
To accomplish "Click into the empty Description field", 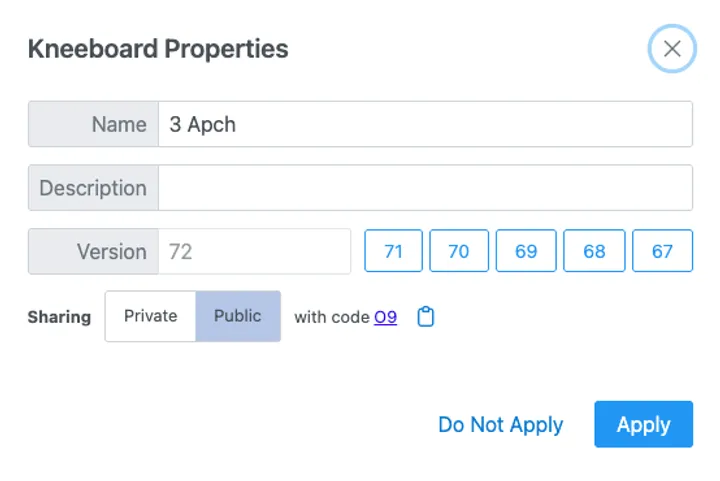I will 425,188.
